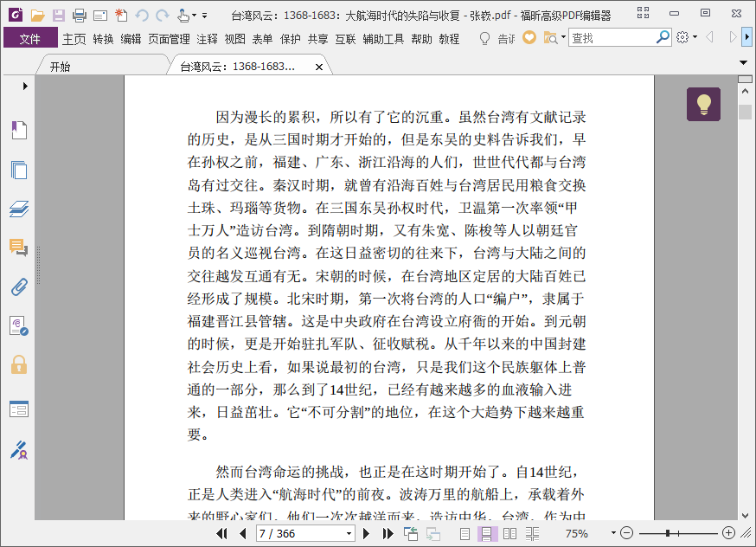Open the hand tool mode dropdown arrow
The image size is (756, 547).
(x=194, y=16)
